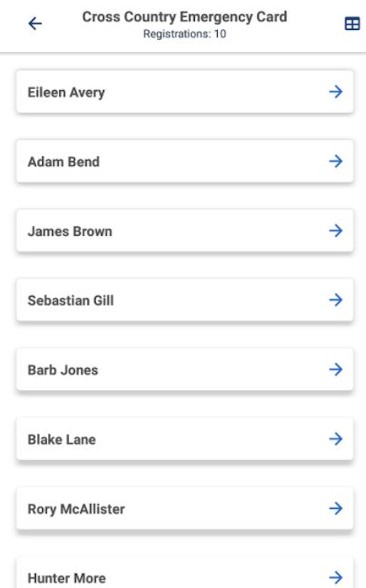Click arrow icon next to Sebastian Gill
Viewport: 366px width, 588px height.
point(335,300)
